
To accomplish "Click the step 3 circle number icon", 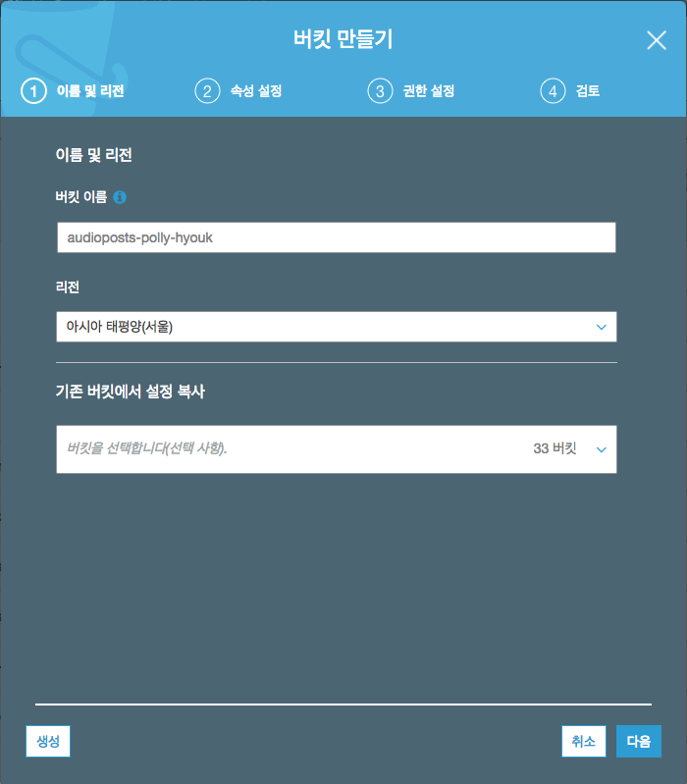I will [380, 91].
